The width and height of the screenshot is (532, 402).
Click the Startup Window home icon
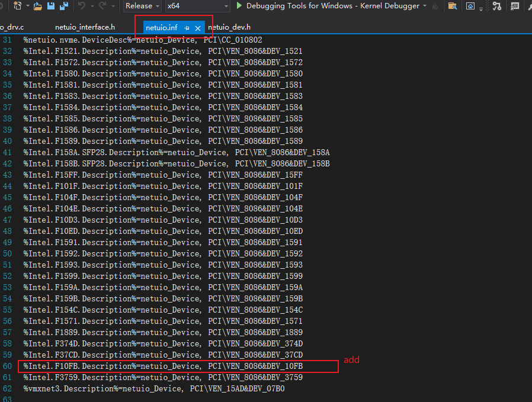pyautogui.click(x=471, y=6)
